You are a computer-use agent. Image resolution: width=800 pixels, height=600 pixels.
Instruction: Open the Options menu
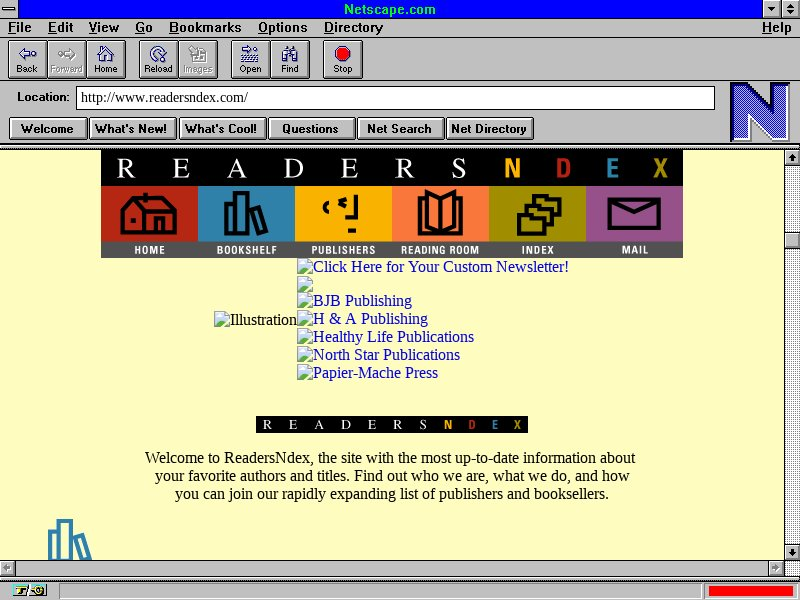(x=282, y=27)
